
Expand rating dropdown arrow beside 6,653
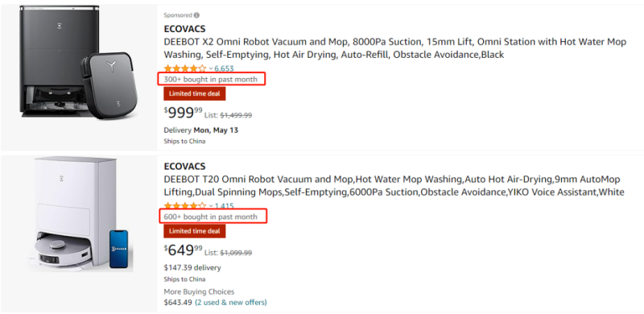211,68
